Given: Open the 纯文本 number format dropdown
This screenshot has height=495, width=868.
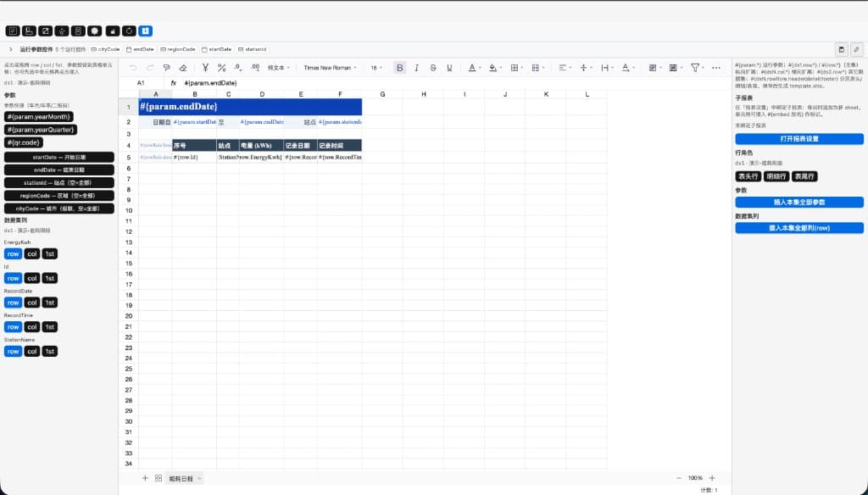Looking at the screenshot, I should click(x=278, y=68).
